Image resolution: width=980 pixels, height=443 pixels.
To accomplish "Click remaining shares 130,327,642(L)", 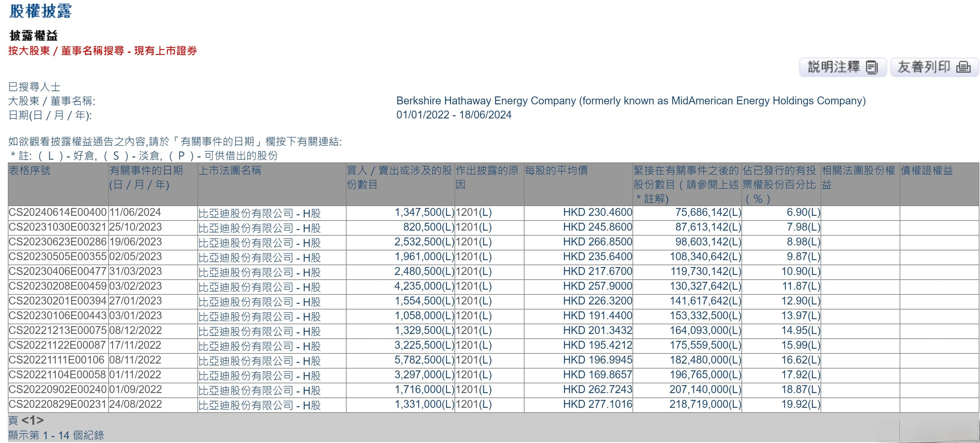I will [x=706, y=287].
